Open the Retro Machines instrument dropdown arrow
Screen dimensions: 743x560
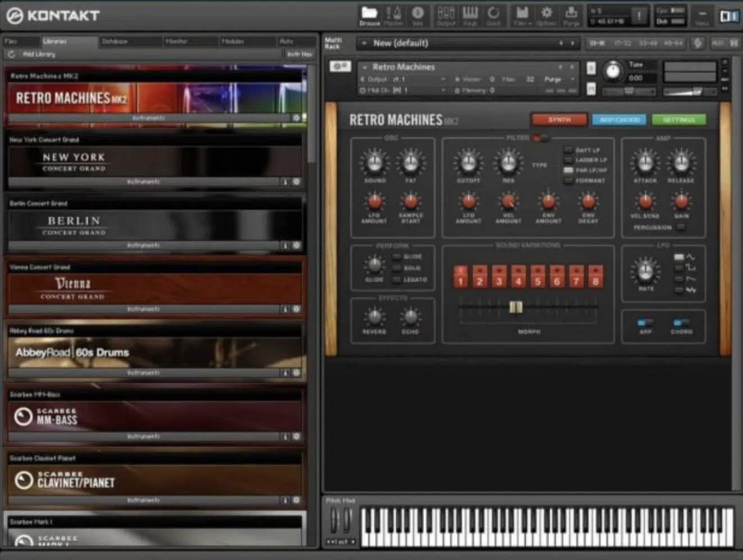coord(365,67)
